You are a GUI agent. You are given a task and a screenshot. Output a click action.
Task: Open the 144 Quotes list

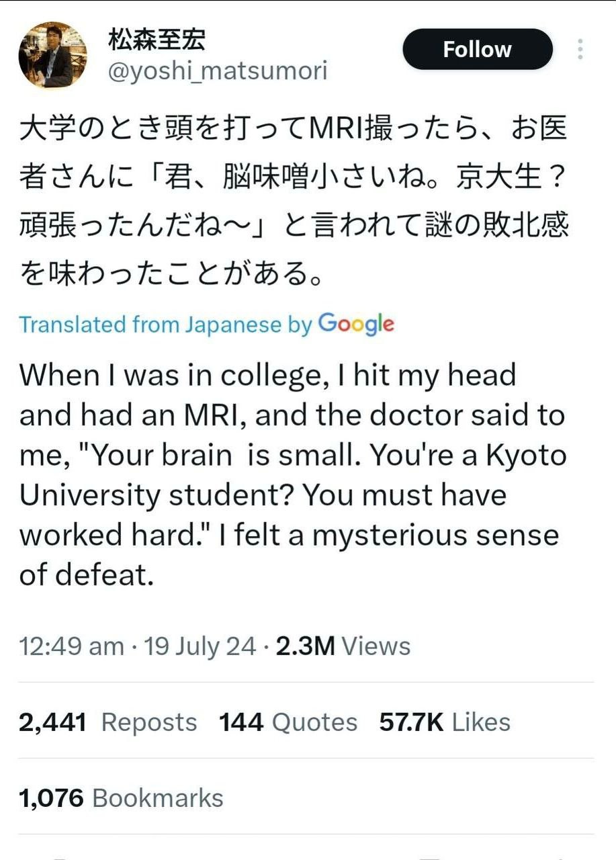(x=288, y=722)
